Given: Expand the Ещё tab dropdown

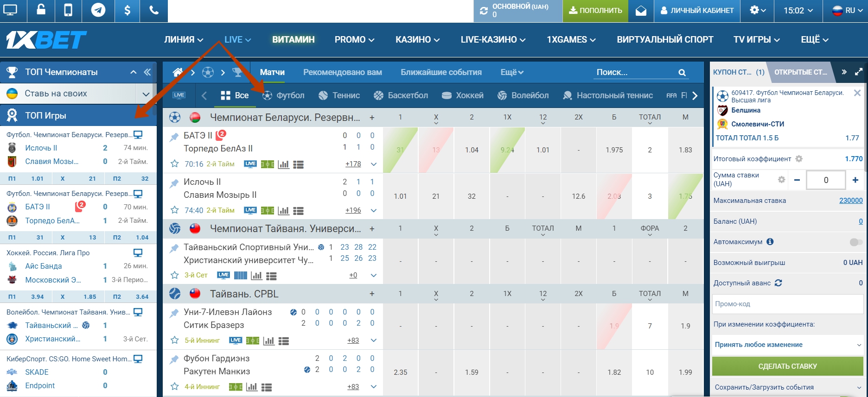Looking at the screenshot, I should coord(512,72).
